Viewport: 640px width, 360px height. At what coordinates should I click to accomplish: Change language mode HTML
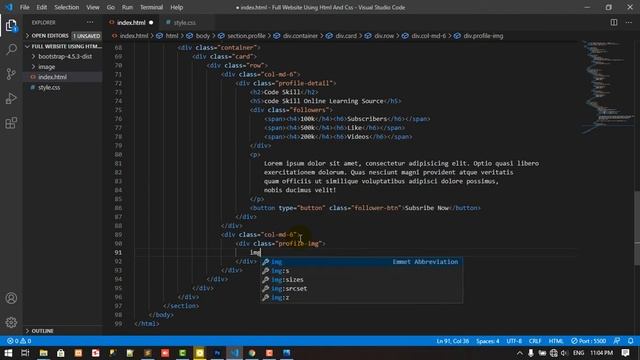[556, 341]
